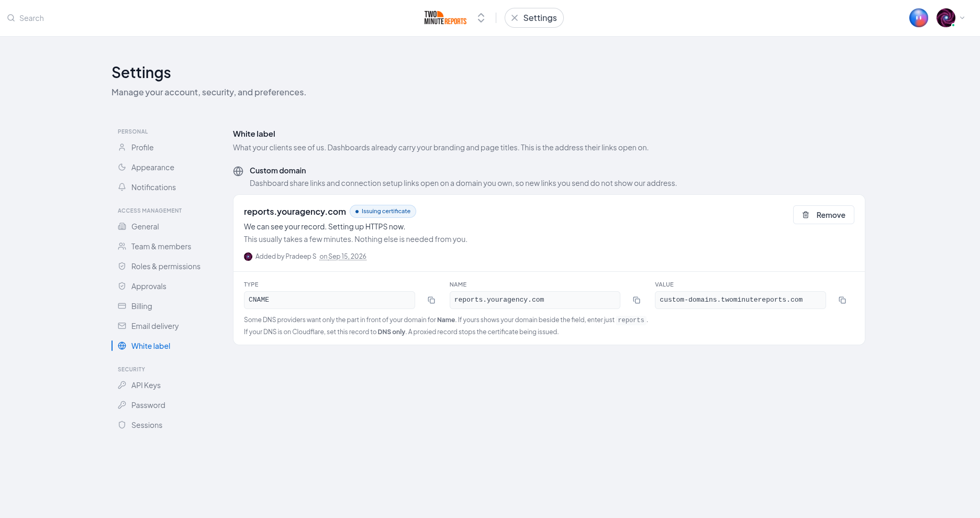Click Pradeep S avatar next to Added by
This screenshot has width=980, height=518.
tap(248, 257)
